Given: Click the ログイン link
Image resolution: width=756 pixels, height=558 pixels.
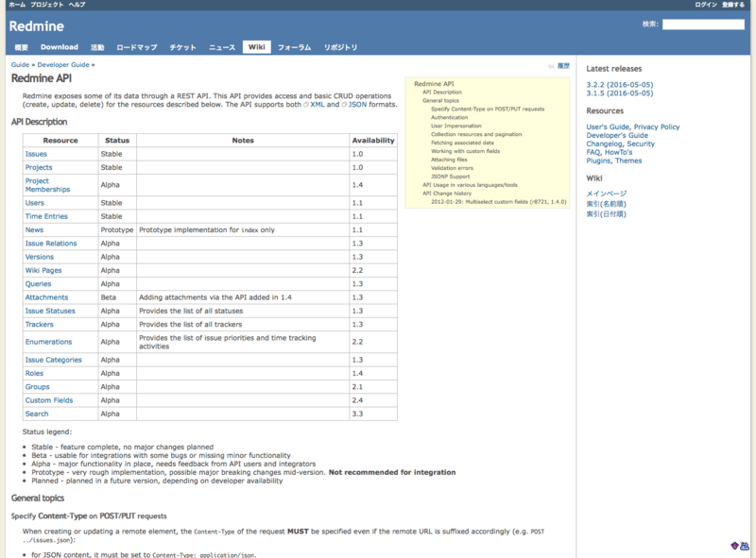Looking at the screenshot, I should tap(706, 5).
